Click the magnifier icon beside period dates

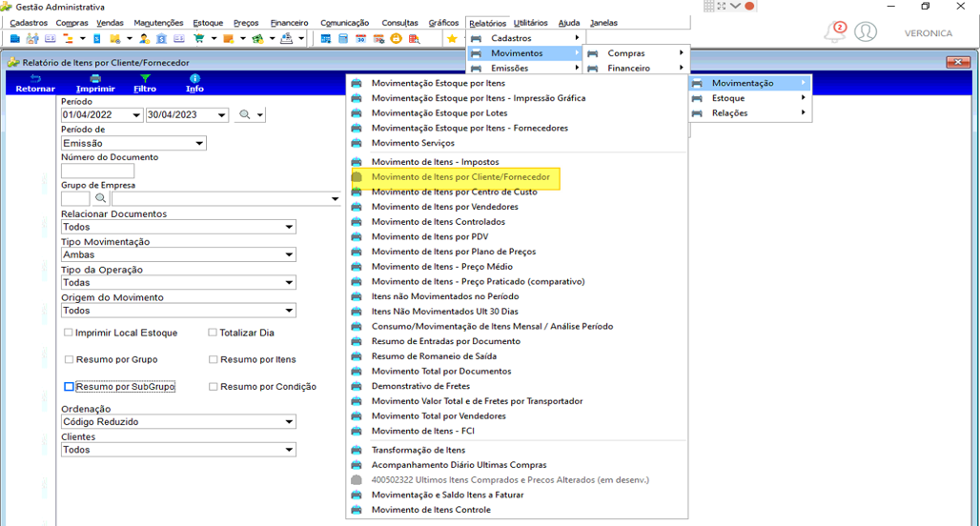244,115
